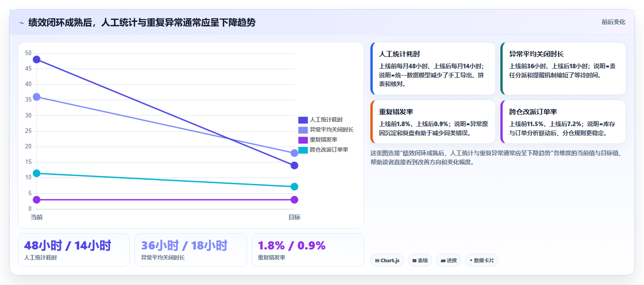Click the purple 重复错发率 point at 目标
The width and height of the screenshot is (644, 285).
click(294, 200)
